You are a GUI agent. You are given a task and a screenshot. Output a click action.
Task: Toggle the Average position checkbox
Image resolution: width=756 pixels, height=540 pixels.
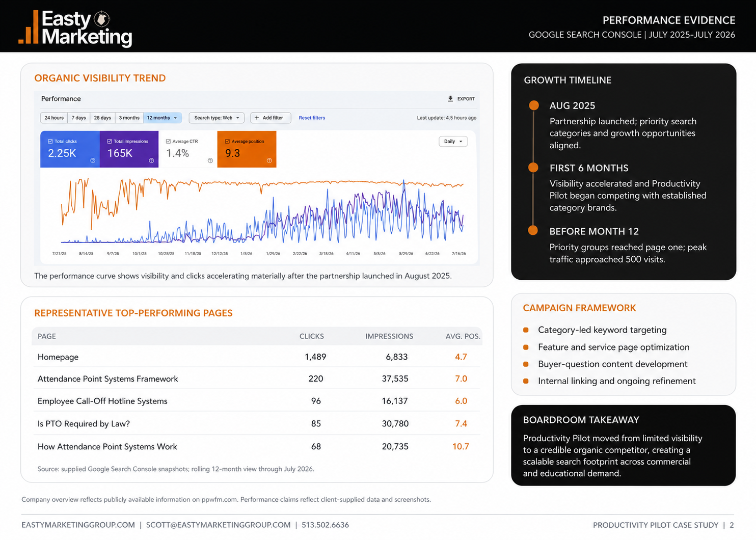click(227, 142)
